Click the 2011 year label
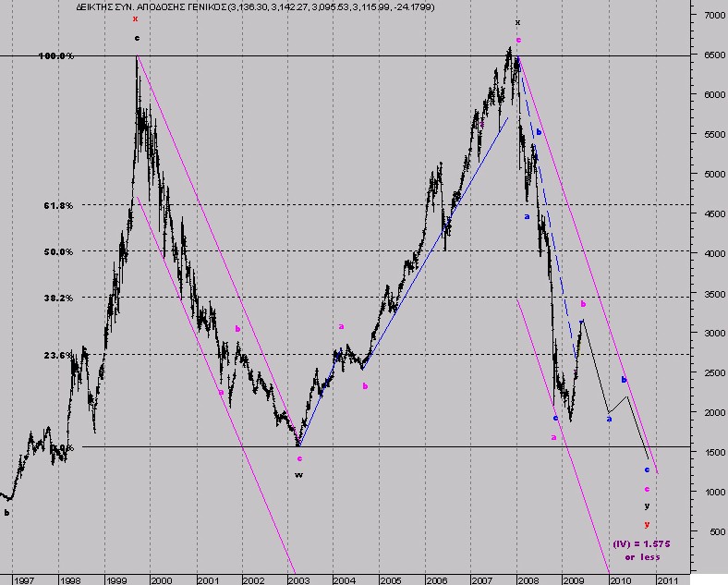Screen dimensions: 728x585 click(x=667, y=580)
